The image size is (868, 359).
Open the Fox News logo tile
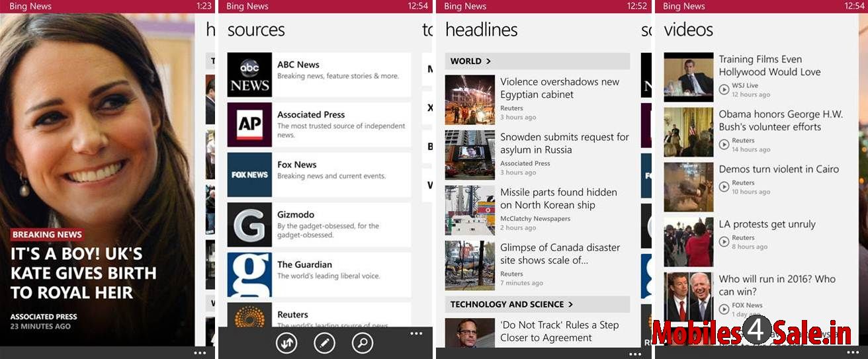tap(249, 175)
